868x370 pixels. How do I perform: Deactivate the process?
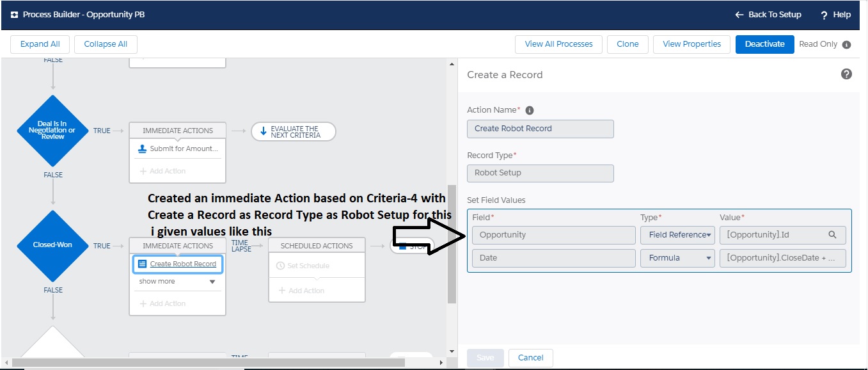pyautogui.click(x=764, y=44)
